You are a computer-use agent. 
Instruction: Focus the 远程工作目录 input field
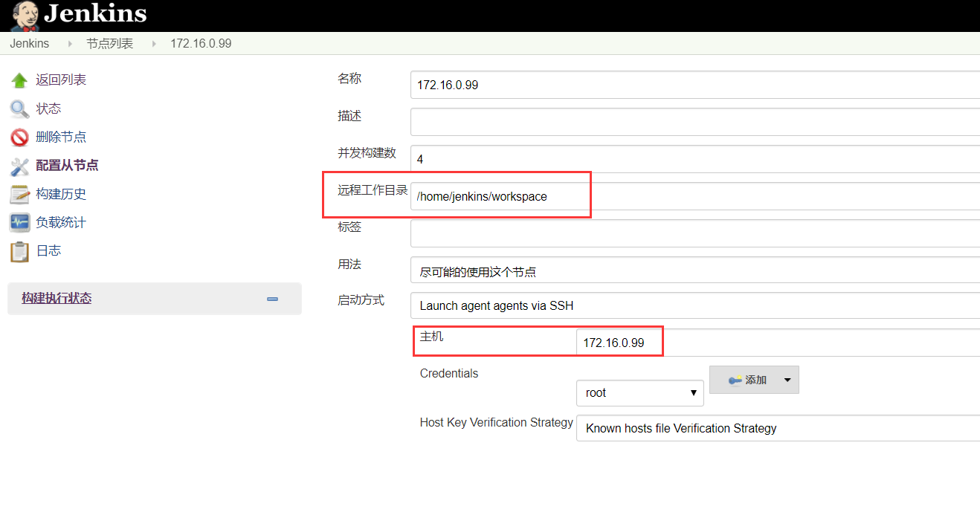pyautogui.click(x=695, y=196)
